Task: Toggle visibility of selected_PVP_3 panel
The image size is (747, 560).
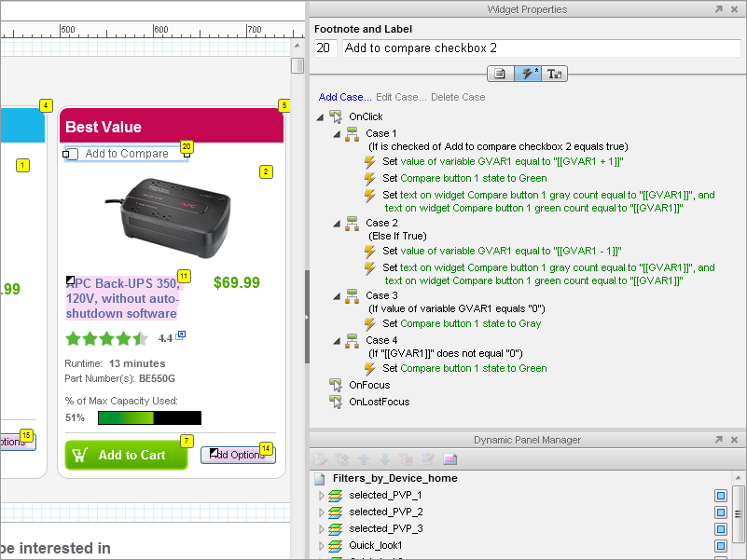Action: coord(721,529)
